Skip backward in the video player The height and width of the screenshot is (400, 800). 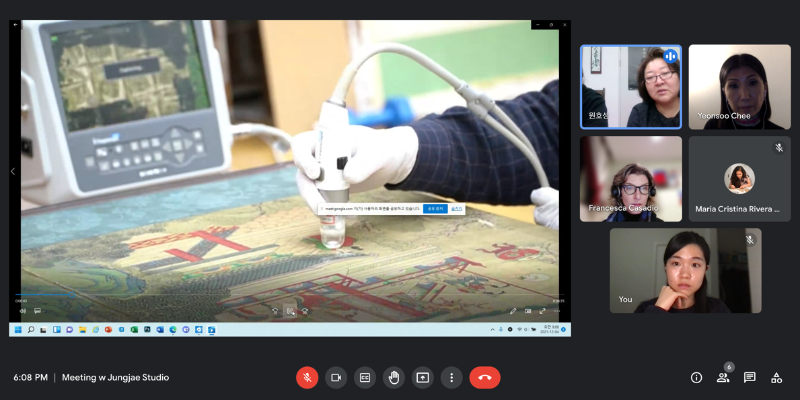275,311
